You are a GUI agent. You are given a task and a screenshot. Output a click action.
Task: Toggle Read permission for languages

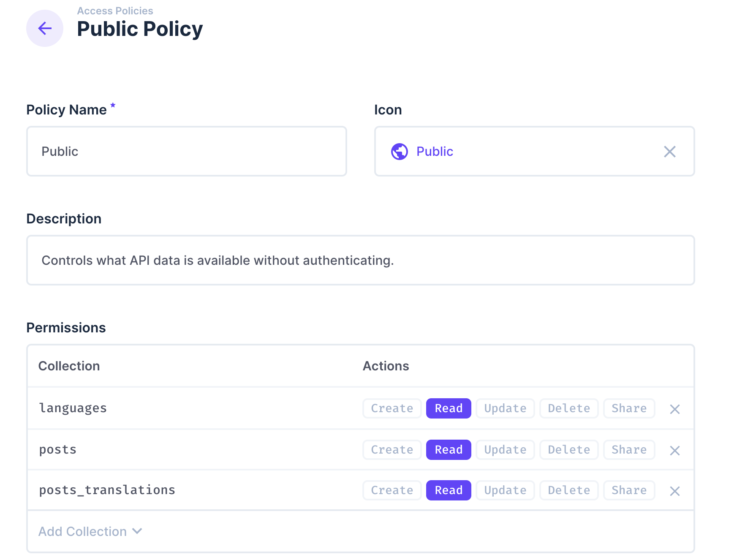(x=448, y=408)
